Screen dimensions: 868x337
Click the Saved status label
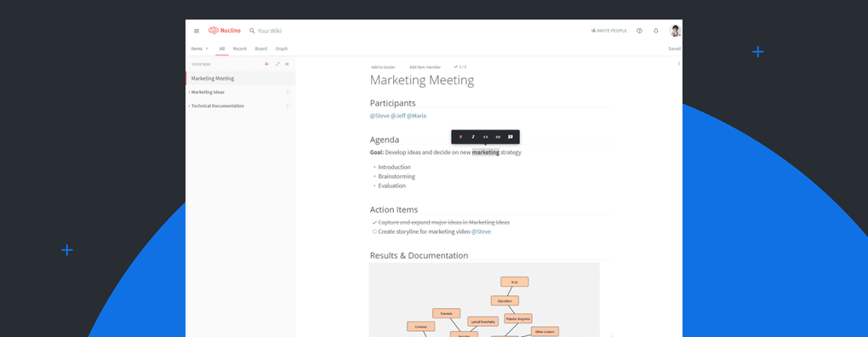click(674, 49)
